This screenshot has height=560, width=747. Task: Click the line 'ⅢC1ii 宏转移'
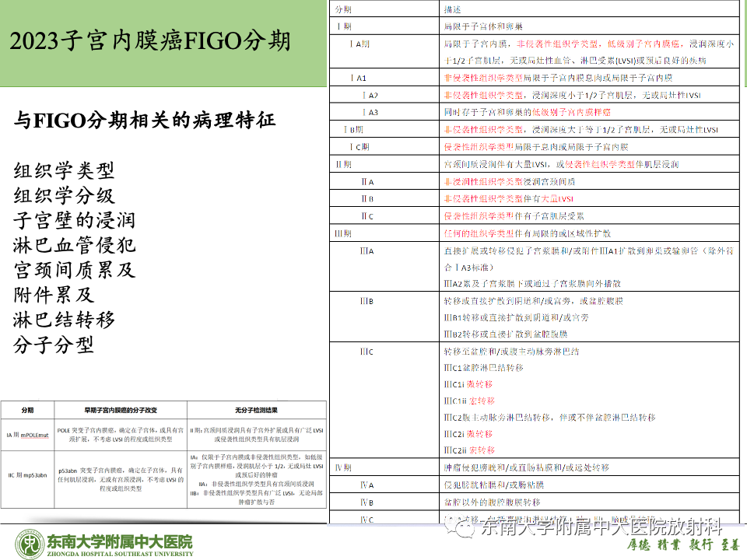coord(469,401)
